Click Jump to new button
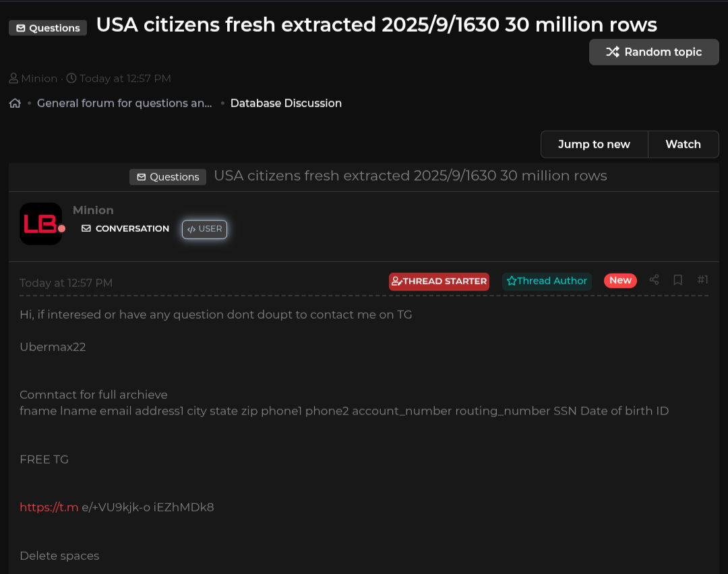 [594, 144]
